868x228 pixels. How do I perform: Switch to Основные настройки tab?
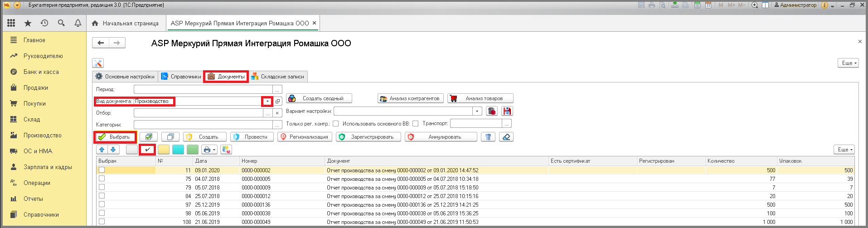125,77
